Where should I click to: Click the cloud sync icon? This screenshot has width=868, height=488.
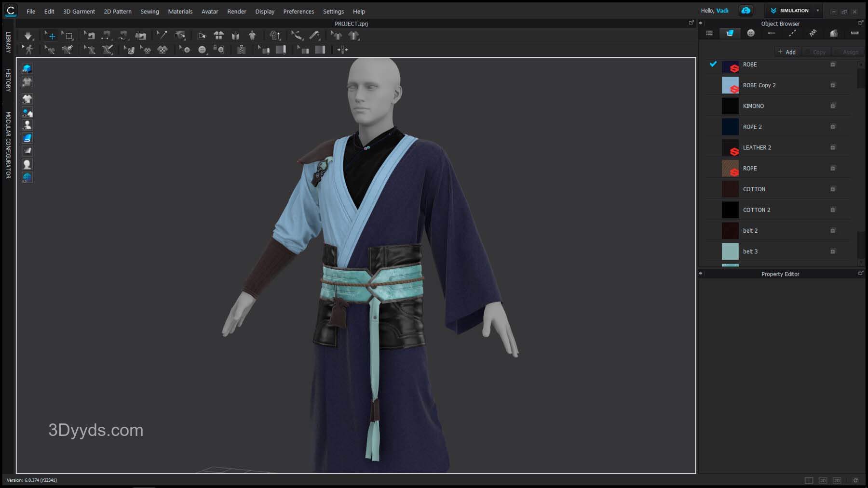pyautogui.click(x=746, y=11)
